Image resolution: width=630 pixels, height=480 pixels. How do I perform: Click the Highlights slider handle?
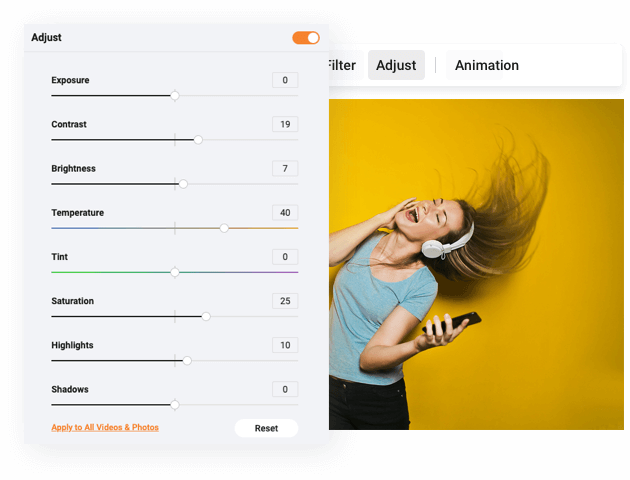coord(187,361)
